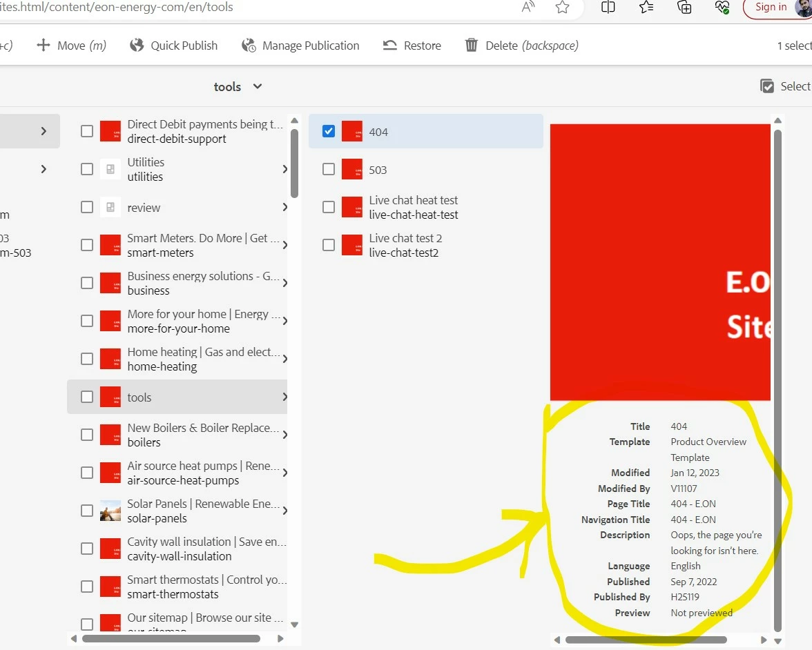Expand the tools row chevron

point(284,397)
